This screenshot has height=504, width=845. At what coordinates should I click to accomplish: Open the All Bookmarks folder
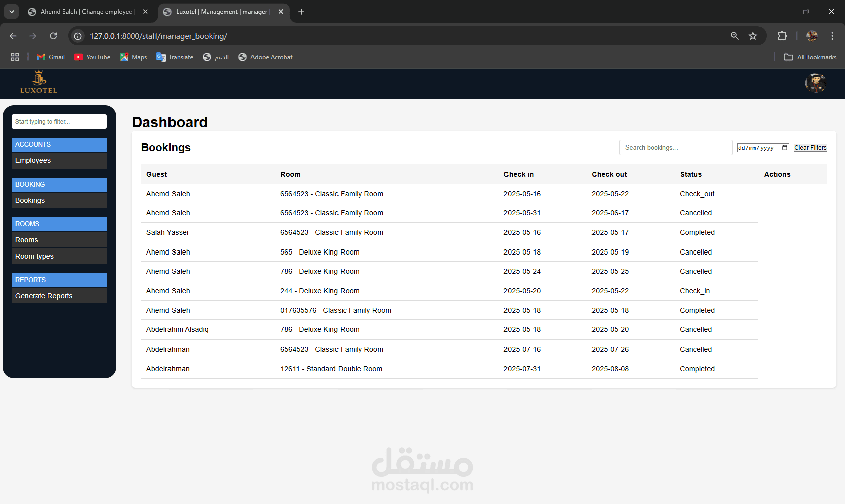pyautogui.click(x=810, y=57)
